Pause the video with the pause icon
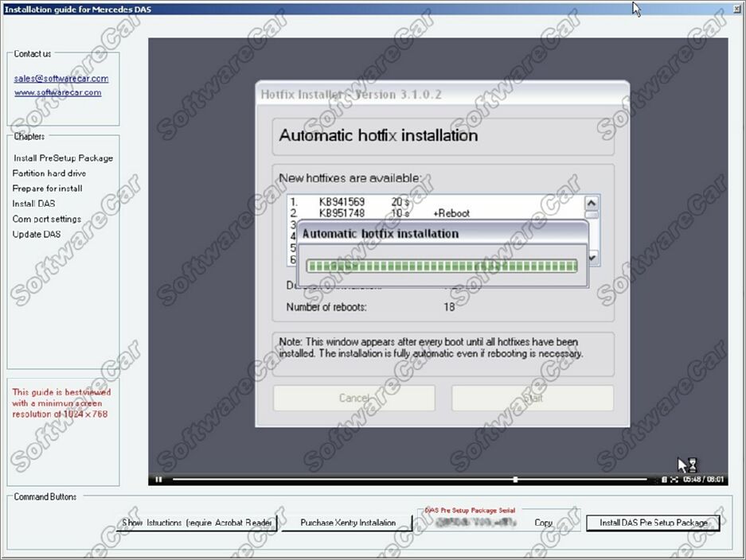 click(x=159, y=480)
